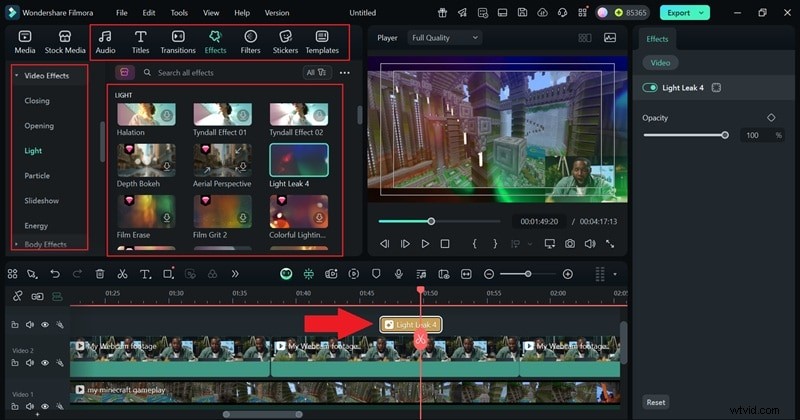Toggle visibility eye of the effect track

click(45, 325)
